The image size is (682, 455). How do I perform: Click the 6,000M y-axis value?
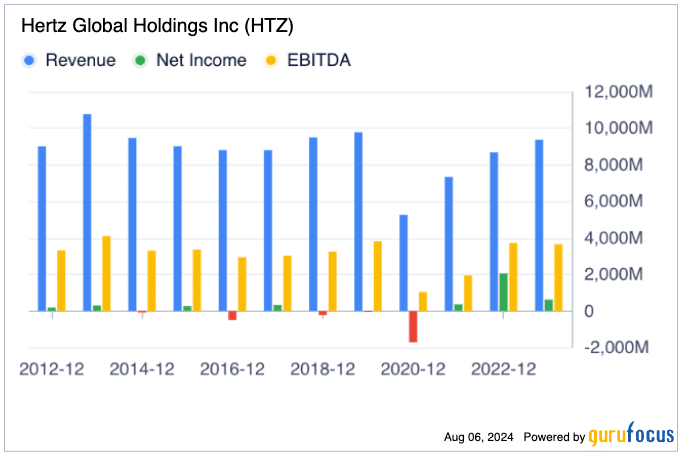(x=613, y=201)
